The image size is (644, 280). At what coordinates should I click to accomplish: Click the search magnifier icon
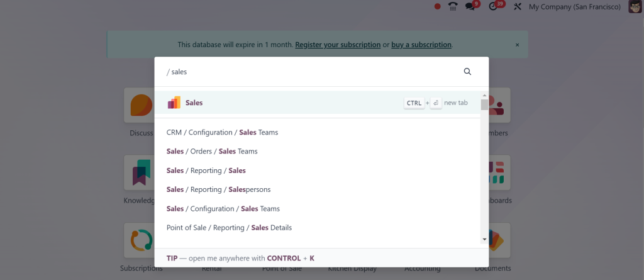point(467,72)
